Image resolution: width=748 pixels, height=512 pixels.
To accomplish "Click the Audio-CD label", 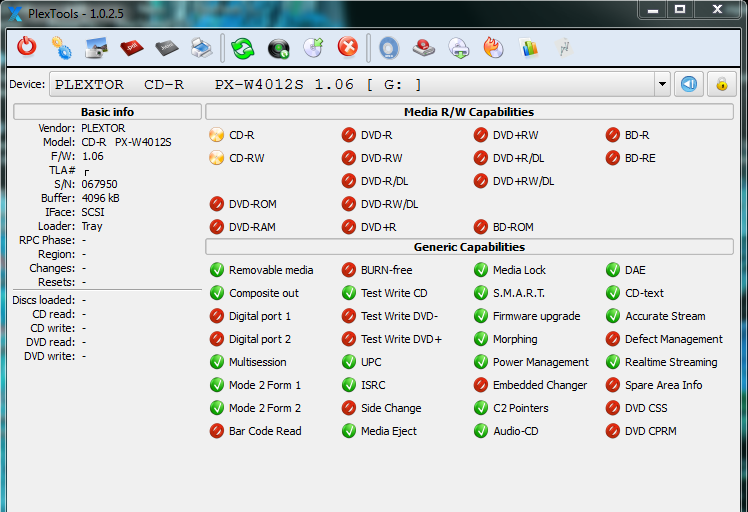I will (x=516, y=431).
